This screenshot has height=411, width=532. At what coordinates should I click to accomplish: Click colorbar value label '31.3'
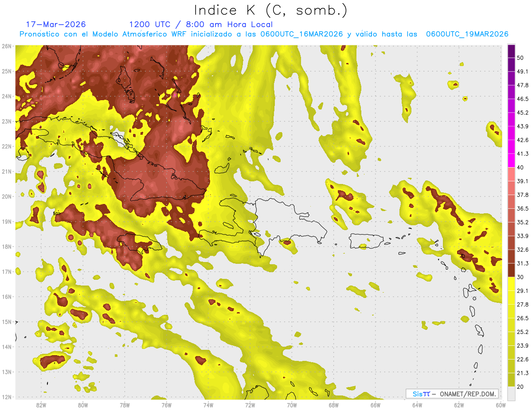[523, 263]
